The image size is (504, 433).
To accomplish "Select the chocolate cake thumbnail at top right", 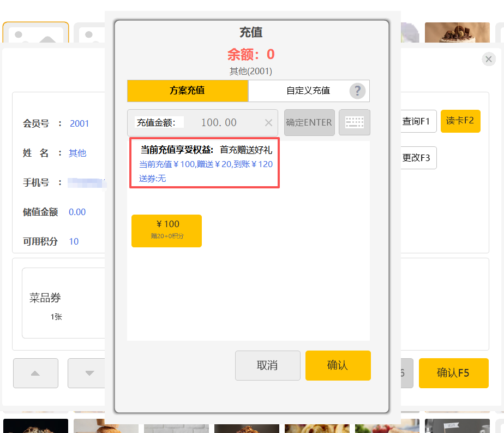I will (457, 34).
